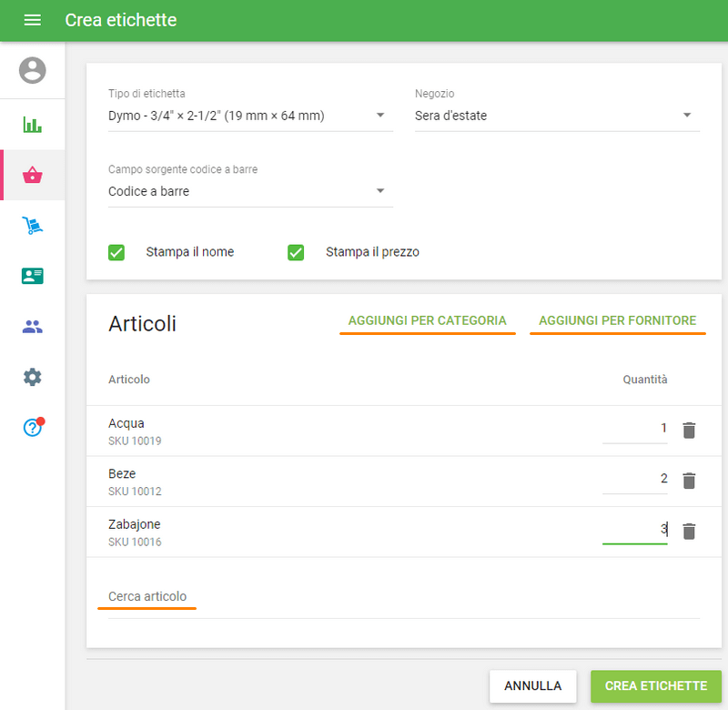Image resolution: width=728 pixels, height=710 pixels.
Task: Open the Negozio store dropdown
Action: (x=557, y=116)
